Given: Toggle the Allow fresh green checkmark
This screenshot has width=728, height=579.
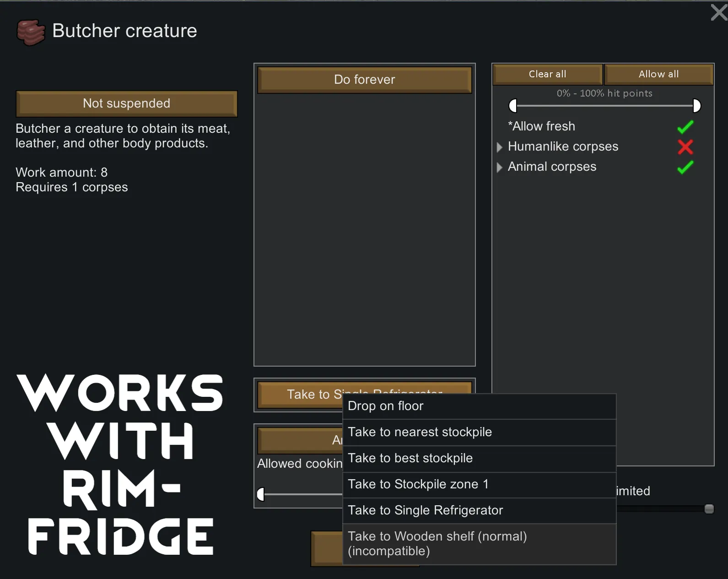Looking at the screenshot, I should [685, 127].
